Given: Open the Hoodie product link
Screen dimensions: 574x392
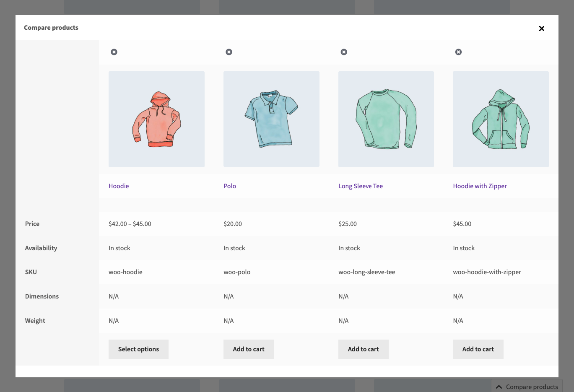Looking at the screenshot, I should 119,186.
